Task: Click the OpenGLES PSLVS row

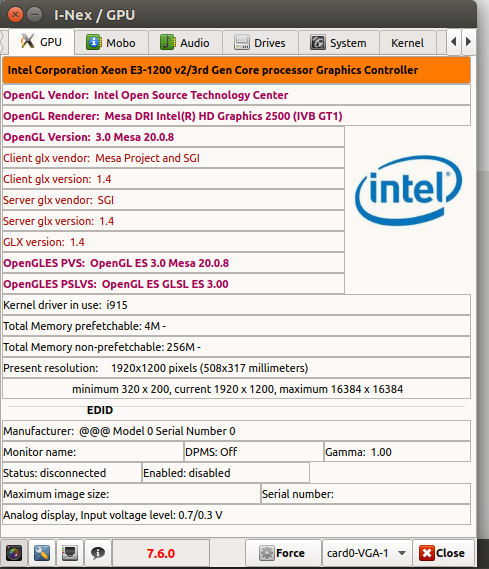Action: pyautogui.click(x=173, y=284)
